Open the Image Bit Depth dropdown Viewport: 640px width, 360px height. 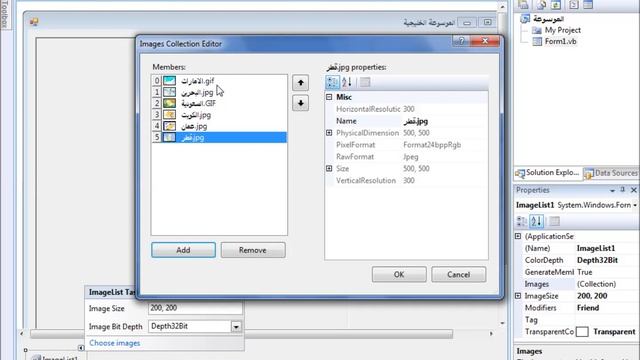coord(236,327)
